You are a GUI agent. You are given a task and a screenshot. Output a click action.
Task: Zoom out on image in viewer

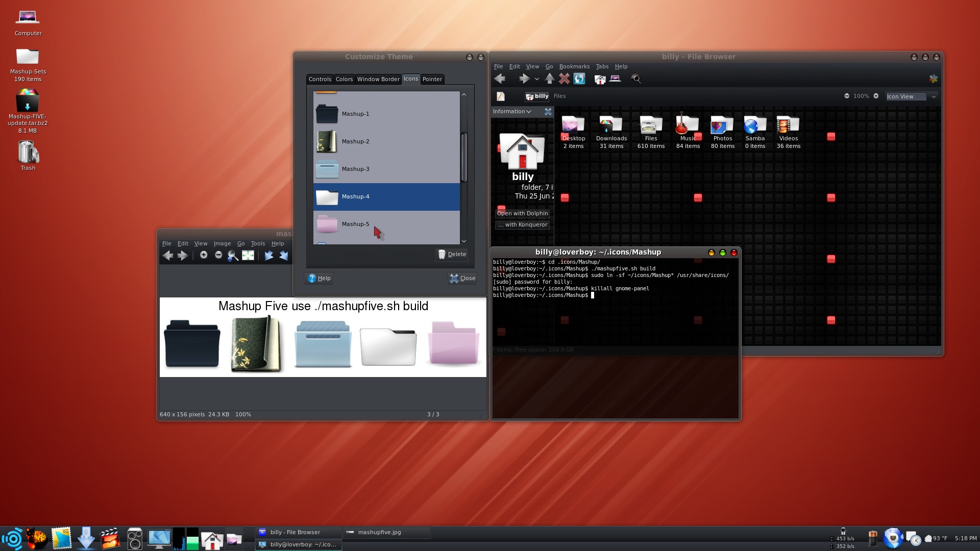tap(218, 255)
